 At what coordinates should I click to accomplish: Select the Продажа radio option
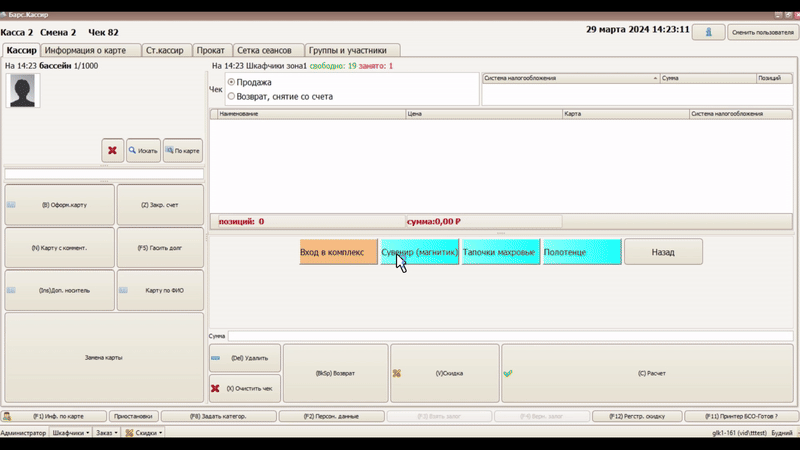point(249,82)
